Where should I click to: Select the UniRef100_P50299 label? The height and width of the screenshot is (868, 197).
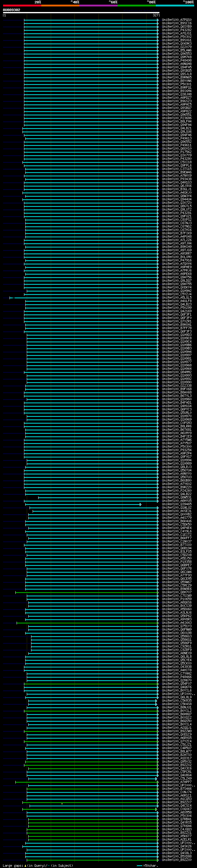point(177,308)
